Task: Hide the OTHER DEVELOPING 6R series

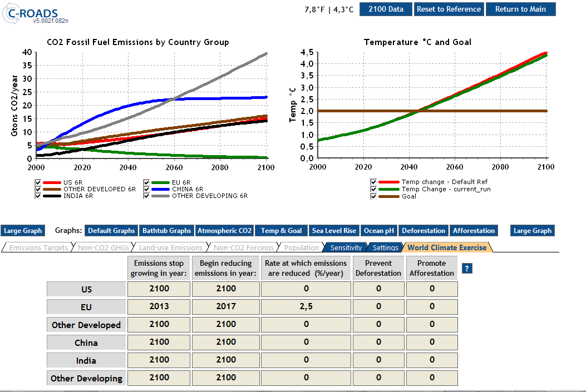Action: coord(146,196)
